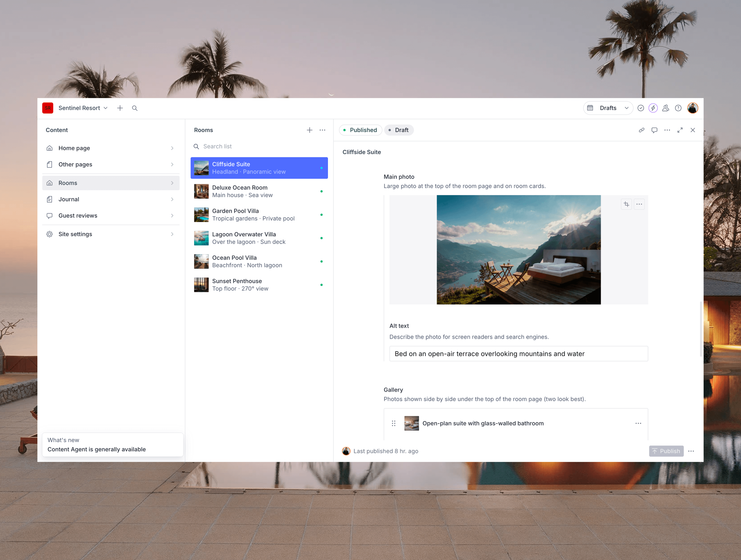Image resolution: width=741 pixels, height=560 pixels.
Task: Click the members icon in the top bar
Action: point(666,108)
